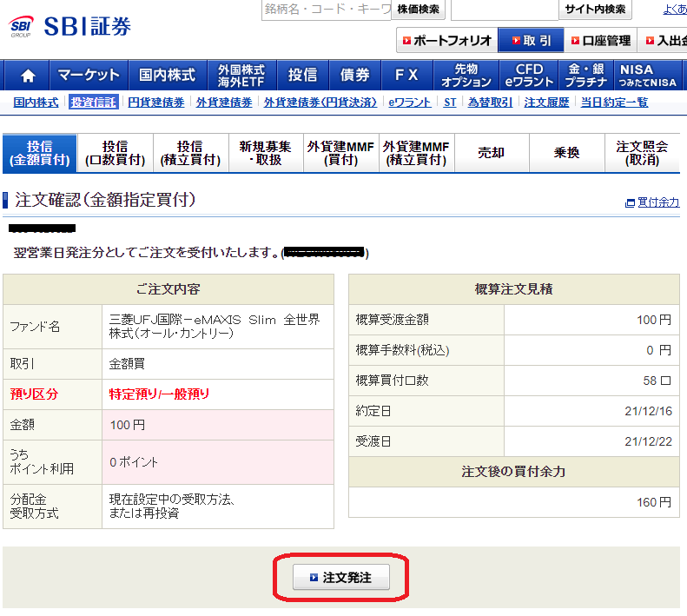Open the 投資信託 sub-menu link
The width and height of the screenshot is (687, 616).
93,103
